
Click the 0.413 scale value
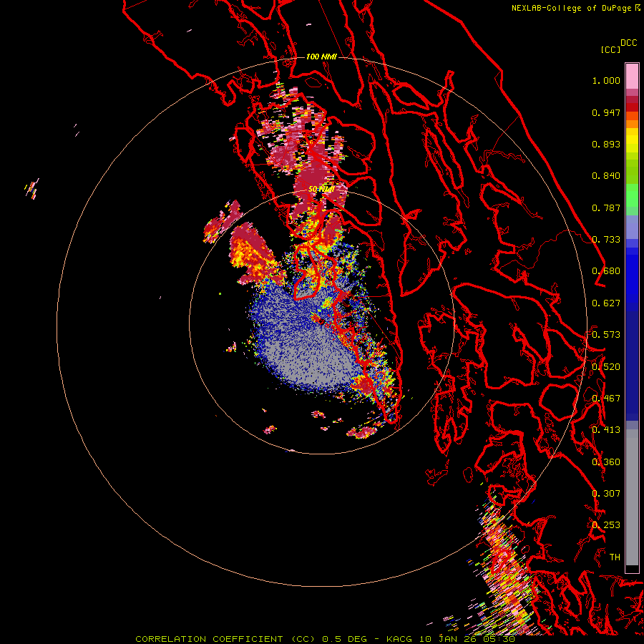tap(606, 430)
